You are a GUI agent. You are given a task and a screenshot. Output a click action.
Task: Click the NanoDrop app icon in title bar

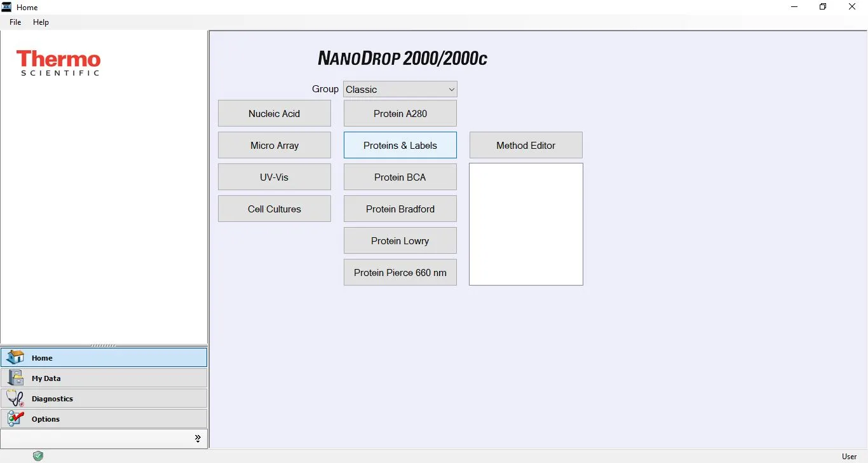pyautogui.click(x=7, y=7)
